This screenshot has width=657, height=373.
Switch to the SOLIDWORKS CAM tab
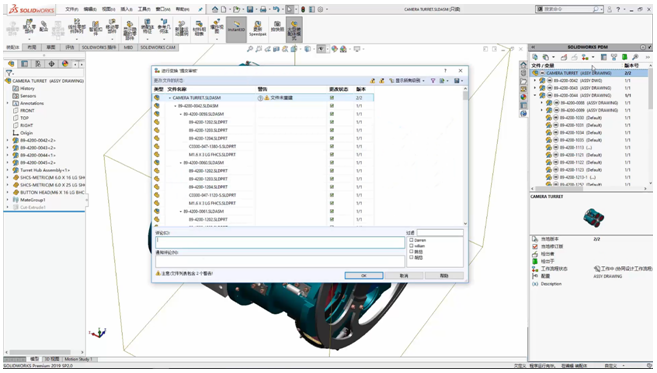pyautogui.click(x=158, y=47)
